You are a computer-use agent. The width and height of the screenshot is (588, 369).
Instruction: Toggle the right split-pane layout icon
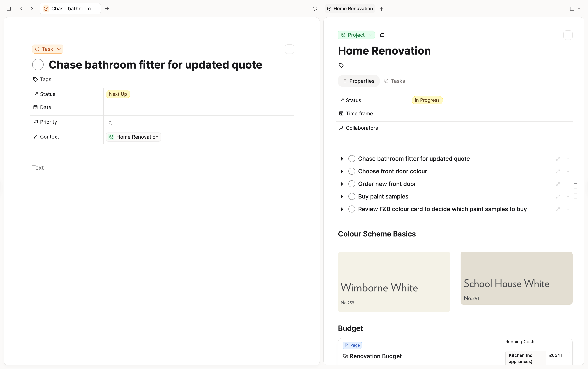(x=572, y=9)
